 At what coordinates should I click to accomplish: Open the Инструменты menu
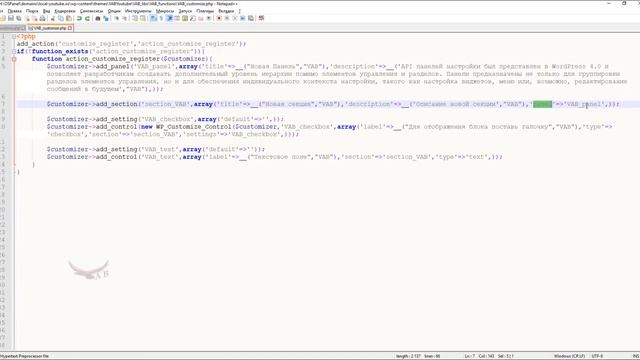coord(138,11)
